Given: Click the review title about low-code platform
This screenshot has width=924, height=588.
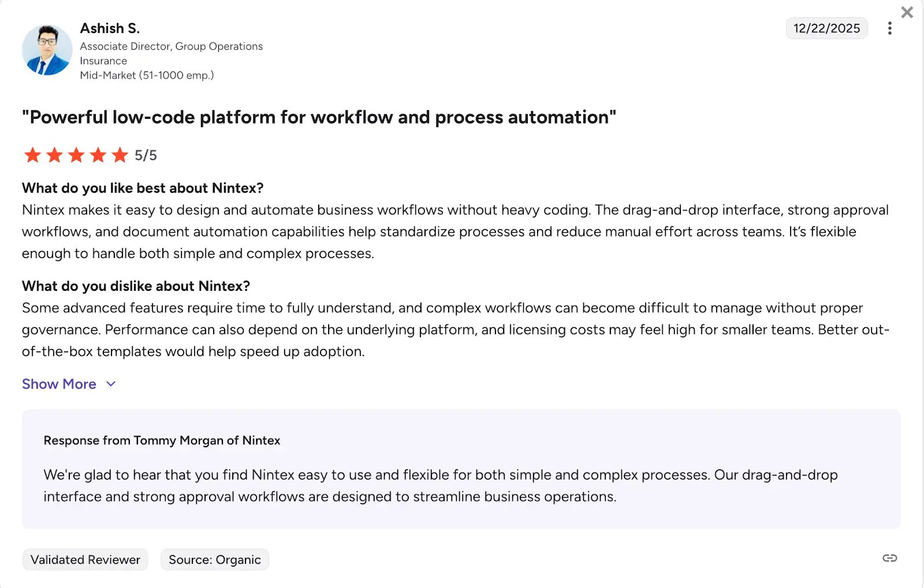Looking at the screenshot, I should pos(319,117).
